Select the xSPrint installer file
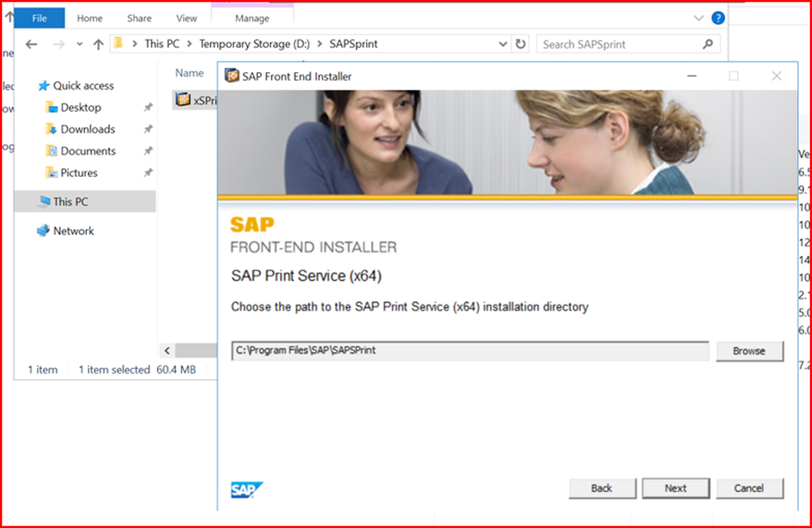The width and height of the screenshot is (812, 528). (x=195, y=100)
